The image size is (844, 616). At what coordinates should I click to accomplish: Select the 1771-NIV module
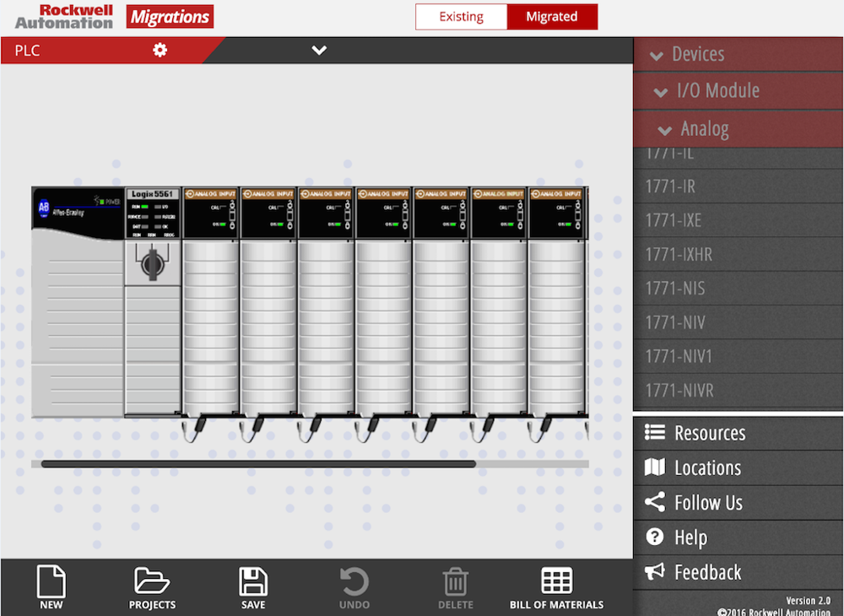pos(675,322)
